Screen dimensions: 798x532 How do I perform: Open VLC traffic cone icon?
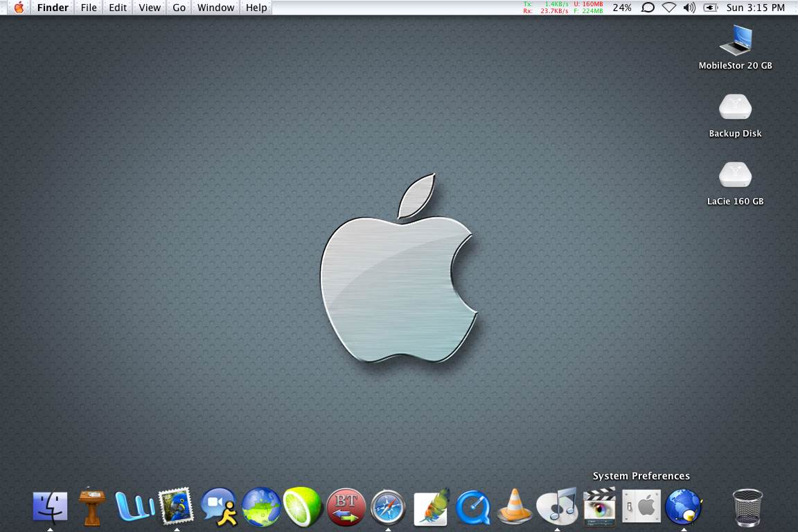(x=515, y=506)
